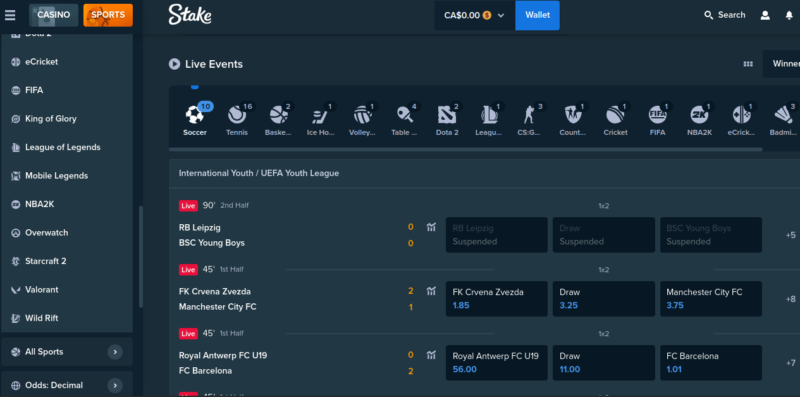Image resolution: width=800 pixels, height=397 pixels.
Task: Open the RB Leipzig match
Action: (200, 228)
